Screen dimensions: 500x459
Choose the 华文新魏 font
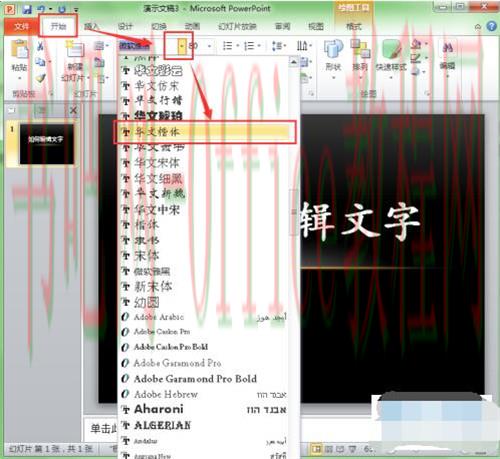pyautogui.click(x=203, y=194)
